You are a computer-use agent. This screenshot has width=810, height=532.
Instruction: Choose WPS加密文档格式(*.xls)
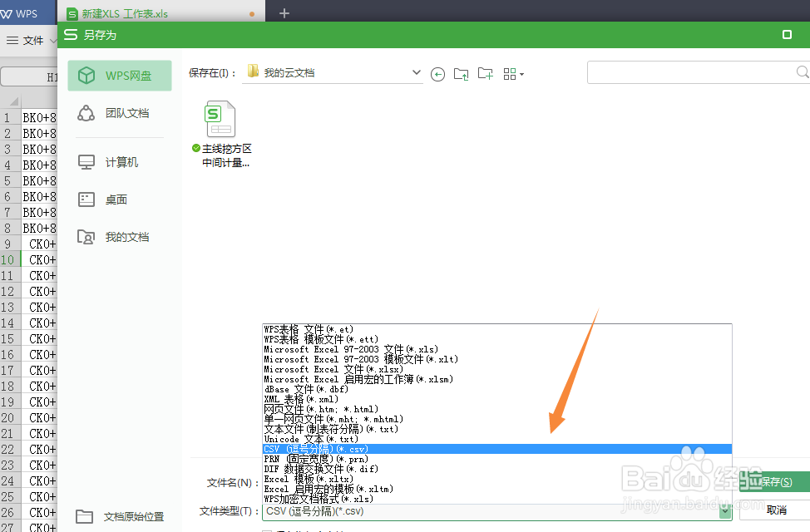(x=497, y=499)
